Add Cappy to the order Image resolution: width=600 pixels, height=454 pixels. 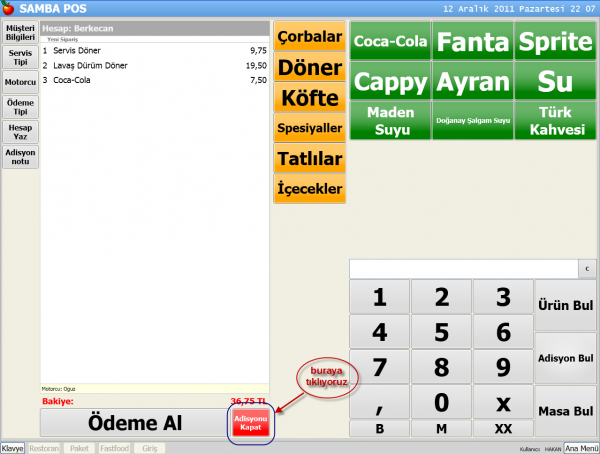(x=390, y=81)
